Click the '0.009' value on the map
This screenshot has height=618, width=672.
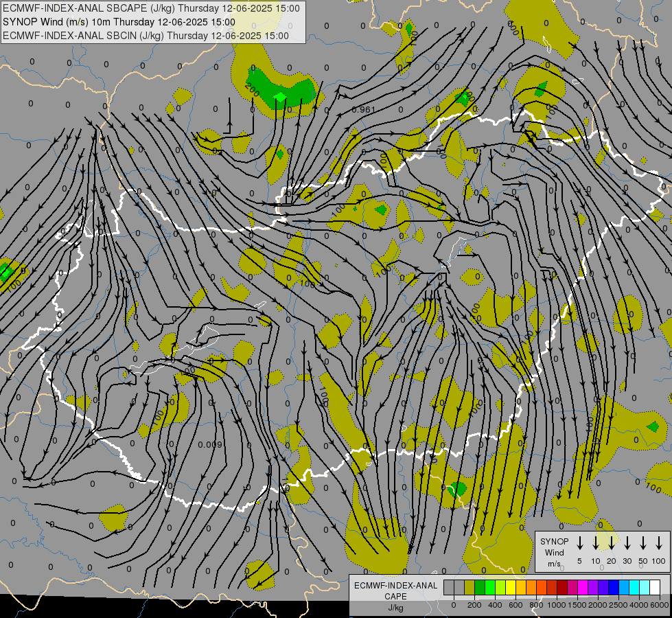[210, 445]
